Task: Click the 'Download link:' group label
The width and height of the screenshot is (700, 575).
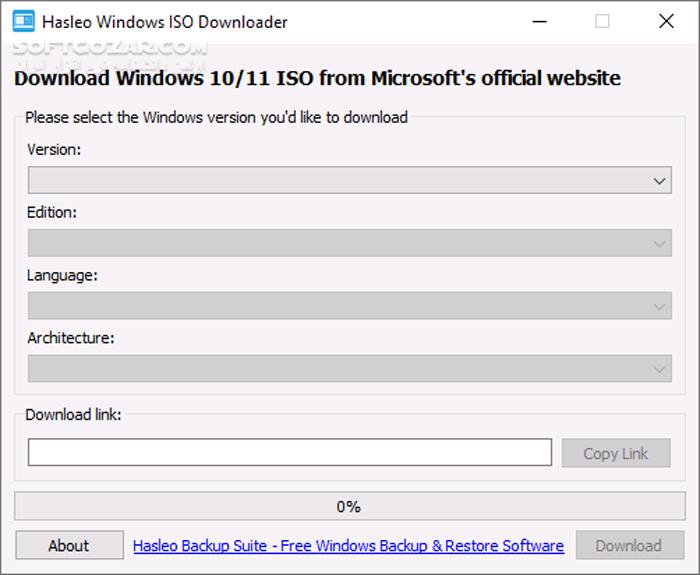Action: pyautogui.click(x=73, y=415)
